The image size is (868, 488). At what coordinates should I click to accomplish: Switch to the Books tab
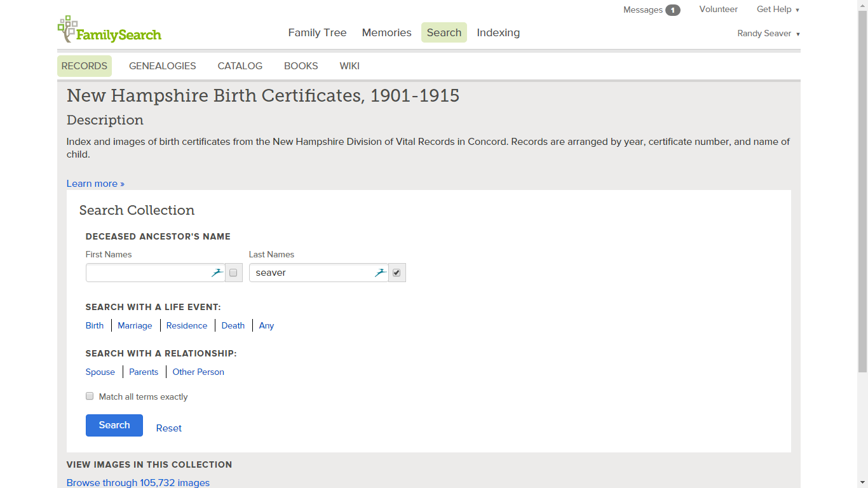301,66
